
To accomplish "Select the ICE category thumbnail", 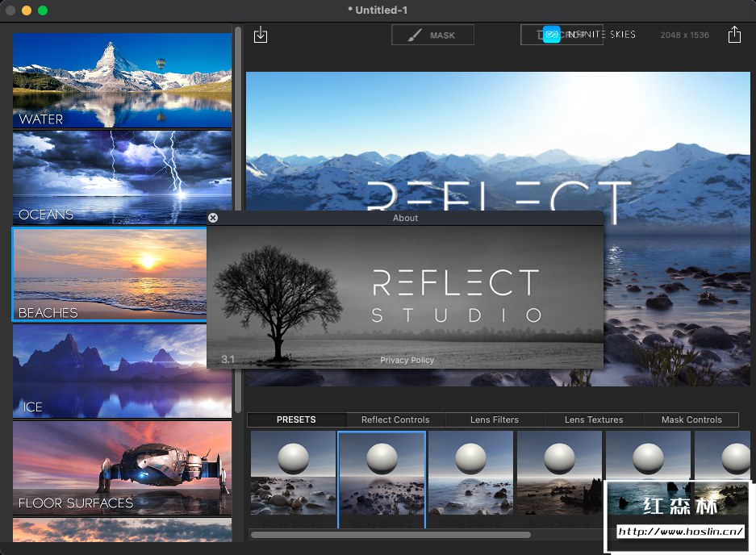I will [122, 371].
